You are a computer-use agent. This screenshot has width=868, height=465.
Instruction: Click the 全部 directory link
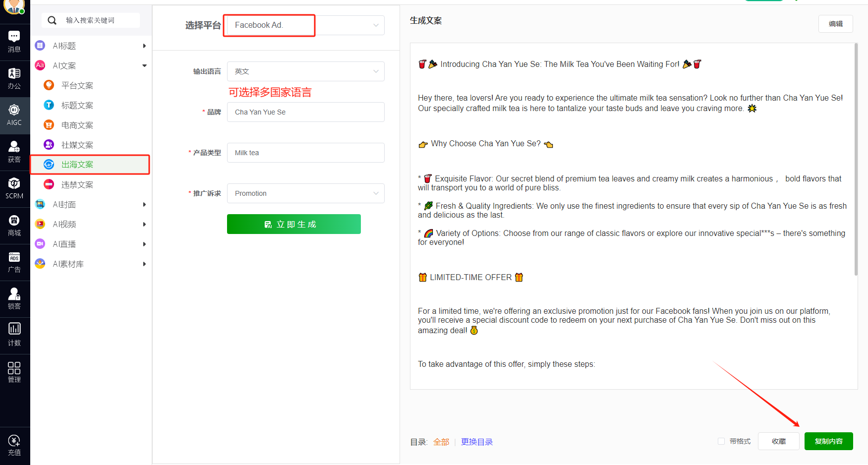pos(441,442)
